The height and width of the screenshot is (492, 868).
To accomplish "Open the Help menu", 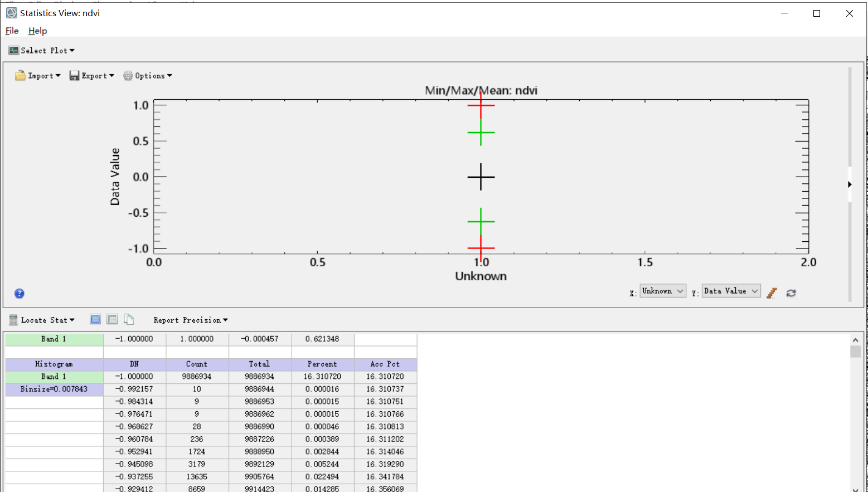I will click(38, 31).
